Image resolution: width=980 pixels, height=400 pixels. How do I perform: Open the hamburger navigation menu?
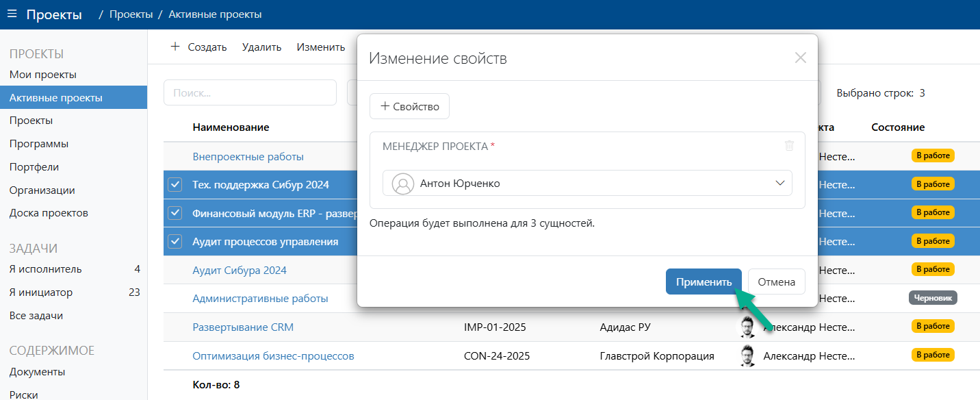tap(12, 12)
